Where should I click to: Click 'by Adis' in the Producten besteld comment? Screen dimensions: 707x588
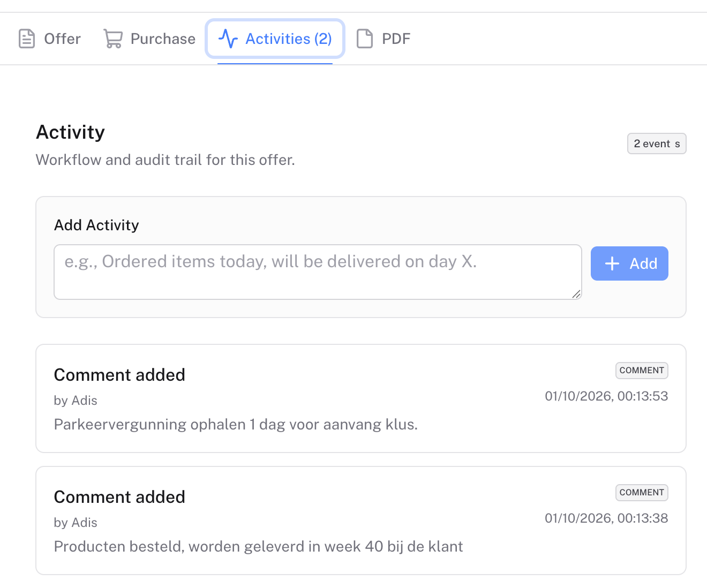[x=76, y=523]
